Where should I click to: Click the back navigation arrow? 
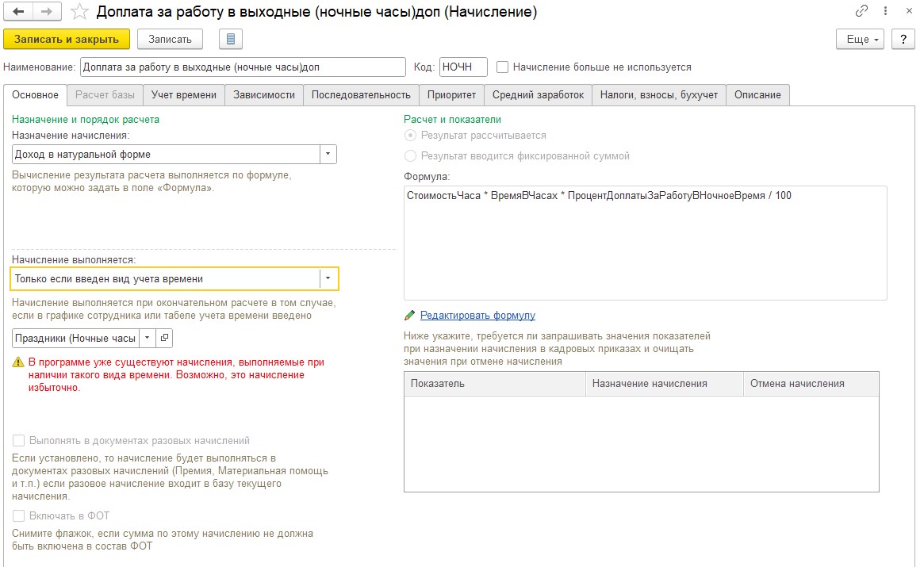18,12
